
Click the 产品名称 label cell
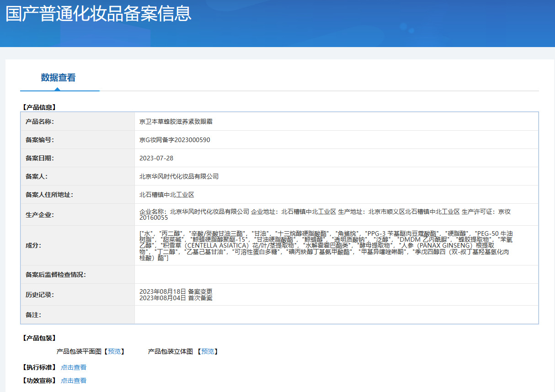(40, 122)
